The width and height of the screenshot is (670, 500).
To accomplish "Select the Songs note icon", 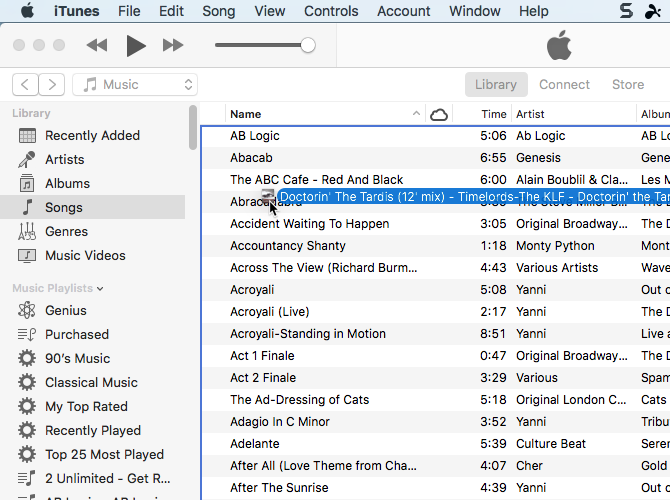I will (27, 207).
